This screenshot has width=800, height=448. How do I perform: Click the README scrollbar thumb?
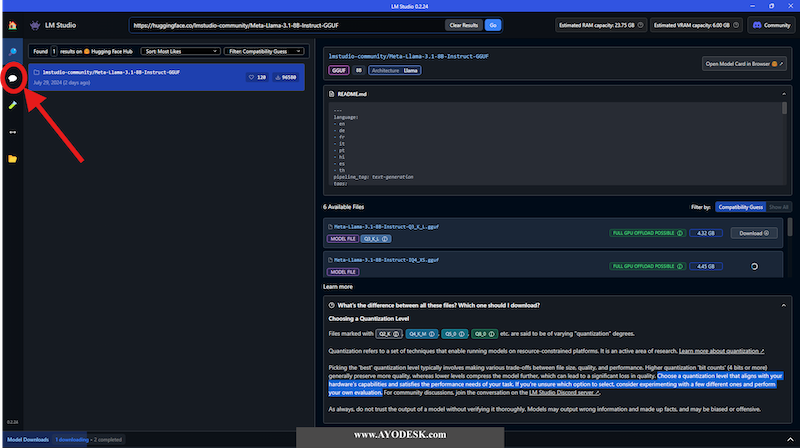[784, 108]
